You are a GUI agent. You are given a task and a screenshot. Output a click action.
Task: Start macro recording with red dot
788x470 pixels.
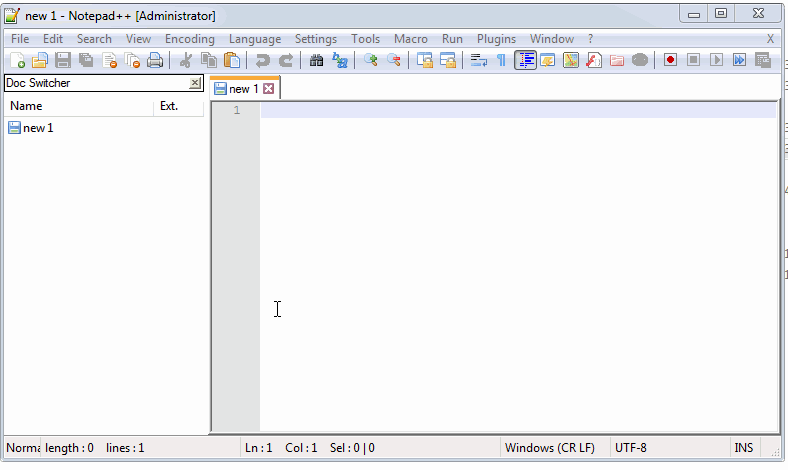[670, 60]
